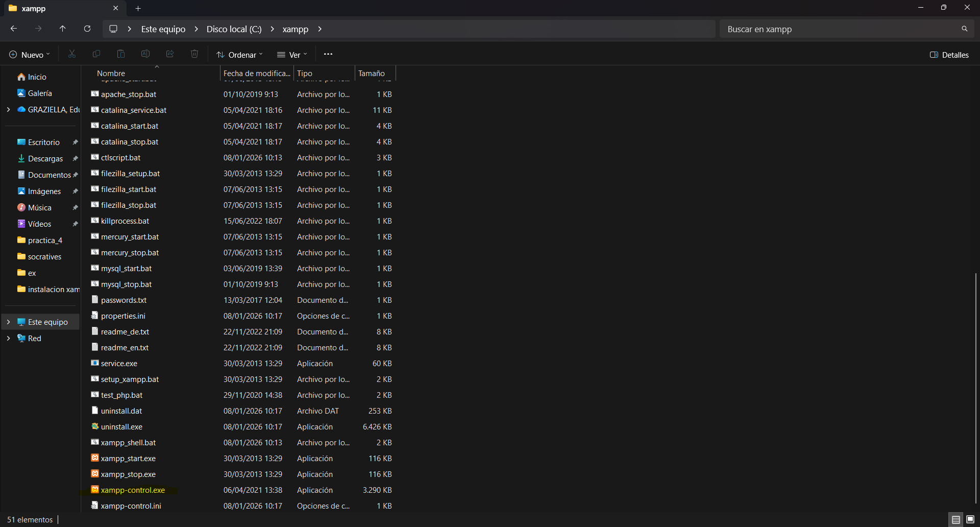The height and width of the screenshot is (527, 980).
Task: Select the service.exe icon
Action: click(95, 363)
